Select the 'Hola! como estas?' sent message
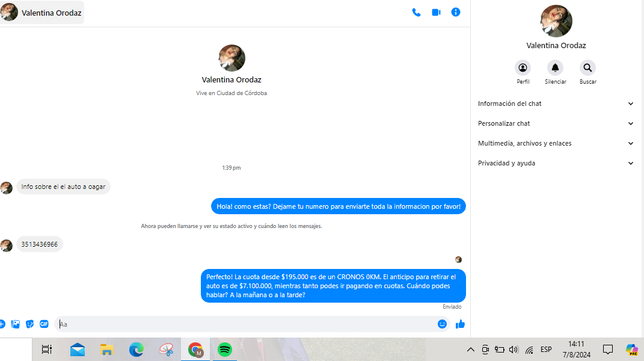Image resolution: width=644 pixels, height=361 pixels. [x=339, y=206]
